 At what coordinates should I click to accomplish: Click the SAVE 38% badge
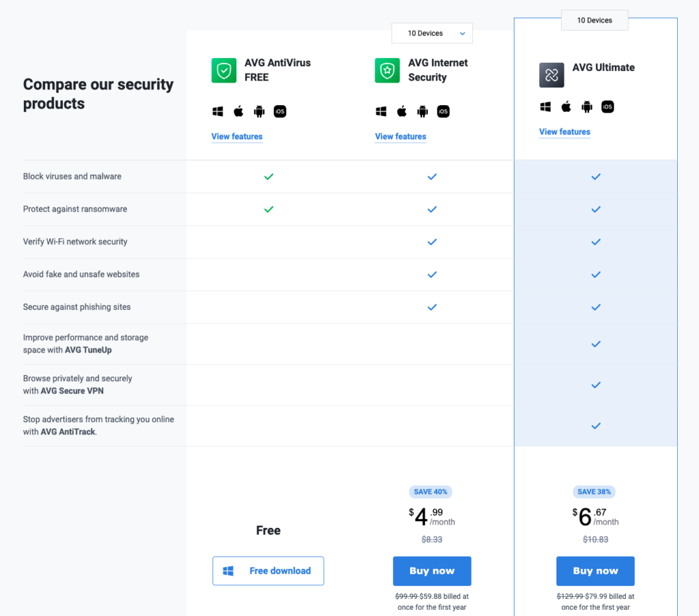click(x=595, y=492)
